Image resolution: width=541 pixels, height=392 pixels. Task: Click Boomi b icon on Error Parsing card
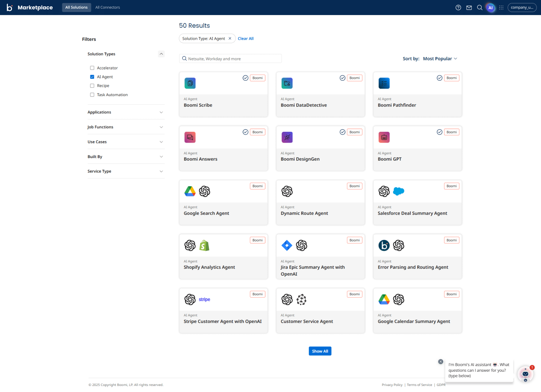click(384, 246)
